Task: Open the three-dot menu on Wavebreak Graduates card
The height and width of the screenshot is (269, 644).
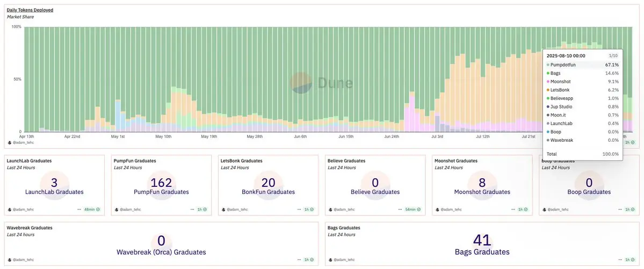Action: [x=299, y=260]
